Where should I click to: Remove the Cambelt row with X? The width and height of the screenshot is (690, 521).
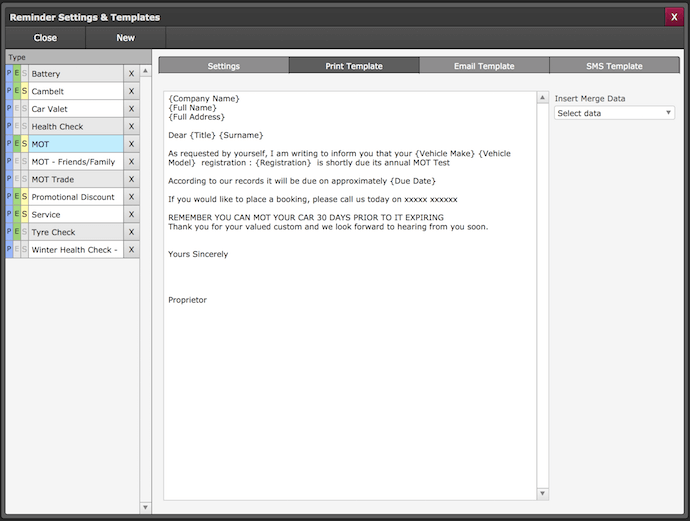coord(131,91)
